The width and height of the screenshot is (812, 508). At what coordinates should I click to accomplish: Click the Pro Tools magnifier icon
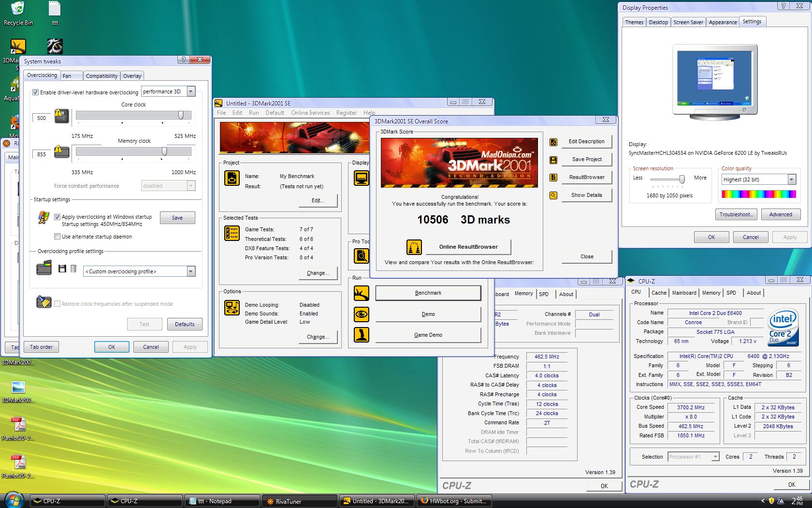click(x=362, y=255)
